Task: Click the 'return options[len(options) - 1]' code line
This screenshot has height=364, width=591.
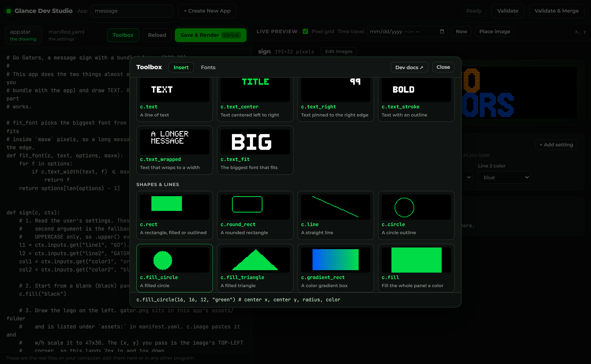Action: [69, 188]
